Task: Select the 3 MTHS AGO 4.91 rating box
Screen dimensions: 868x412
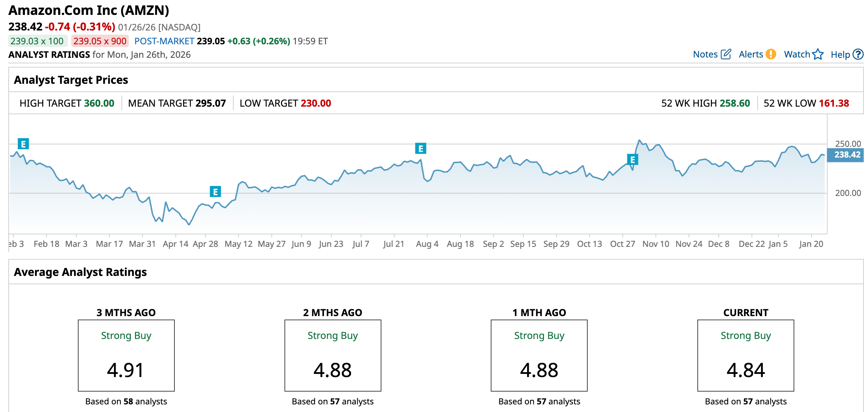Action: pyautogui.click(x=126, y=356)
